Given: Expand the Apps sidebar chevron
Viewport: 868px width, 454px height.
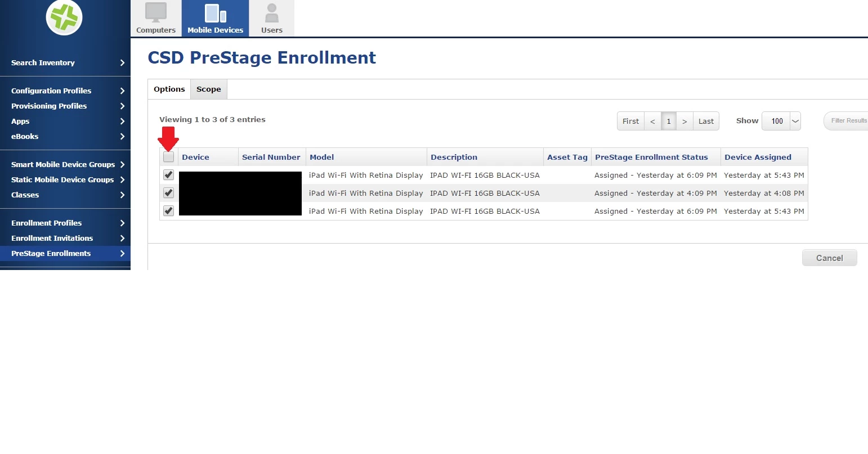Looking at the screenshot, I should [122, 121].
